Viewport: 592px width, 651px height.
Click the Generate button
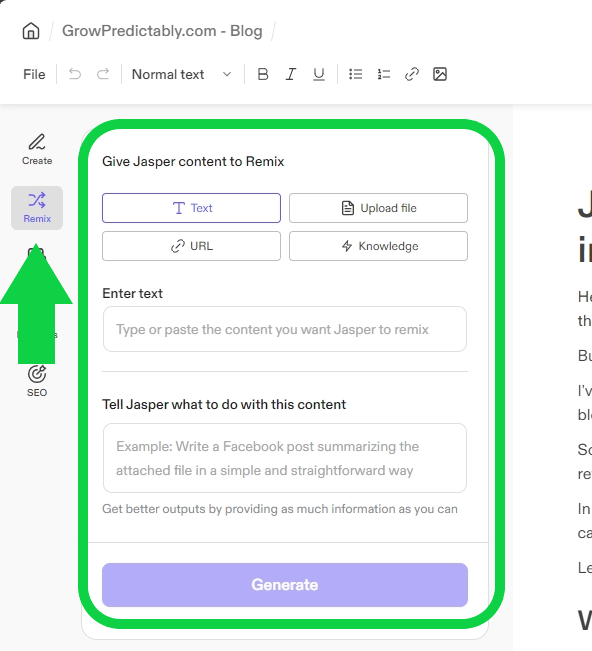tap(285, 585)
